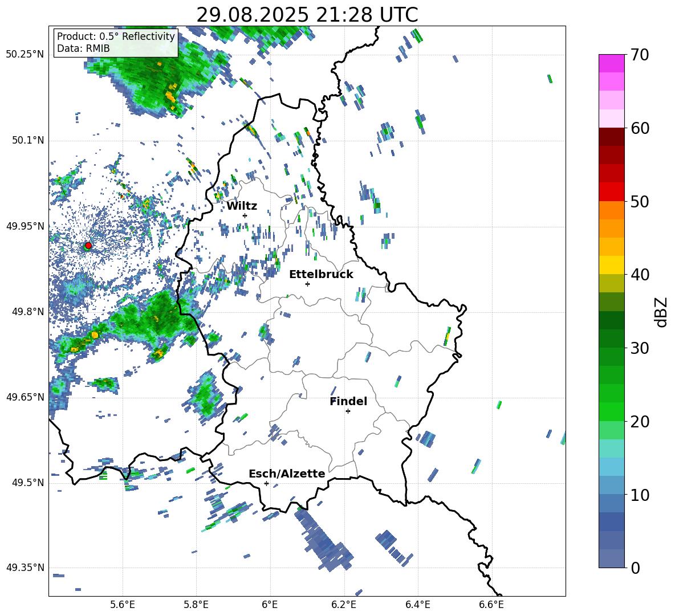Click the bright green colorbar segment at 20
Image resolution: width=675 pixels, height=616 pixels.
611,411
